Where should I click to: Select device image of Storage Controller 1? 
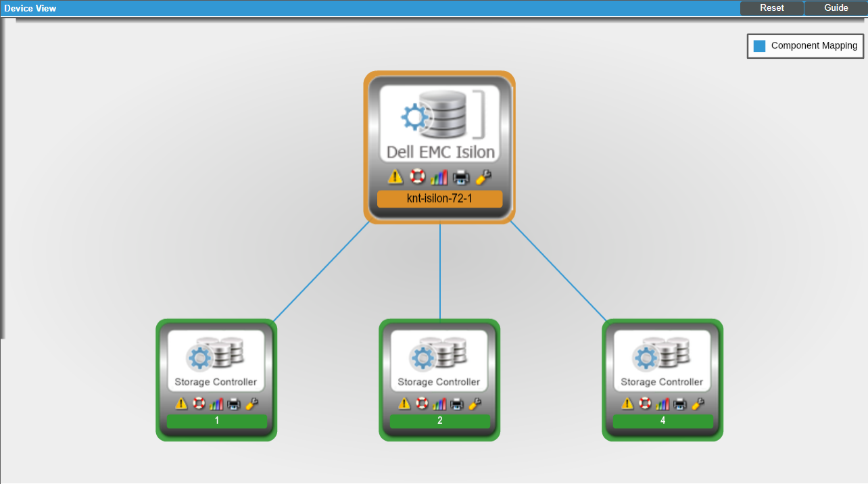click(216, 361)
